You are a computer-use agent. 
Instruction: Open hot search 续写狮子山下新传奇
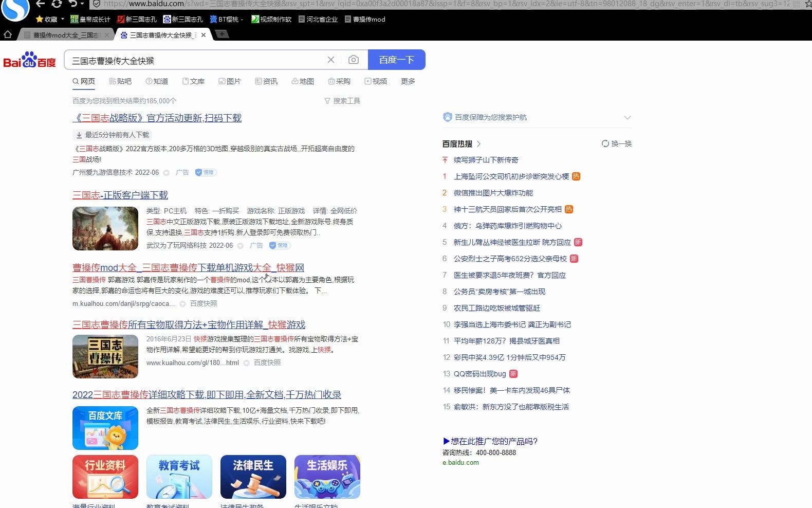486,160
